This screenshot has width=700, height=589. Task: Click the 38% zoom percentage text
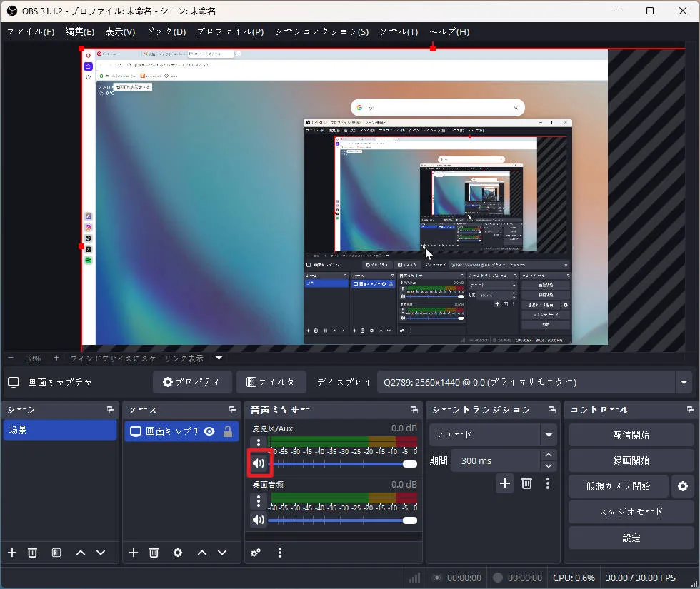tap(33, 358)
